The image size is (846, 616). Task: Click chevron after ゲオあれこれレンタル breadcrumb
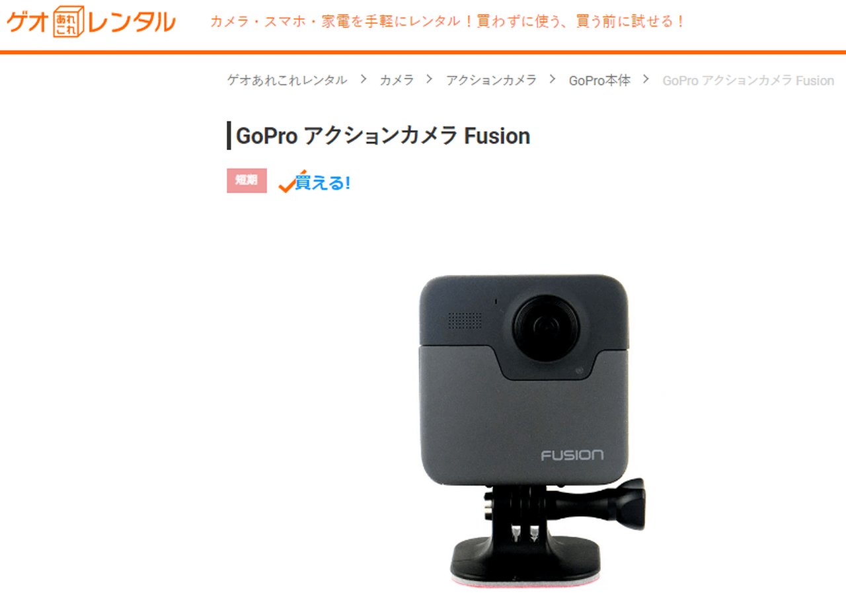364,79
